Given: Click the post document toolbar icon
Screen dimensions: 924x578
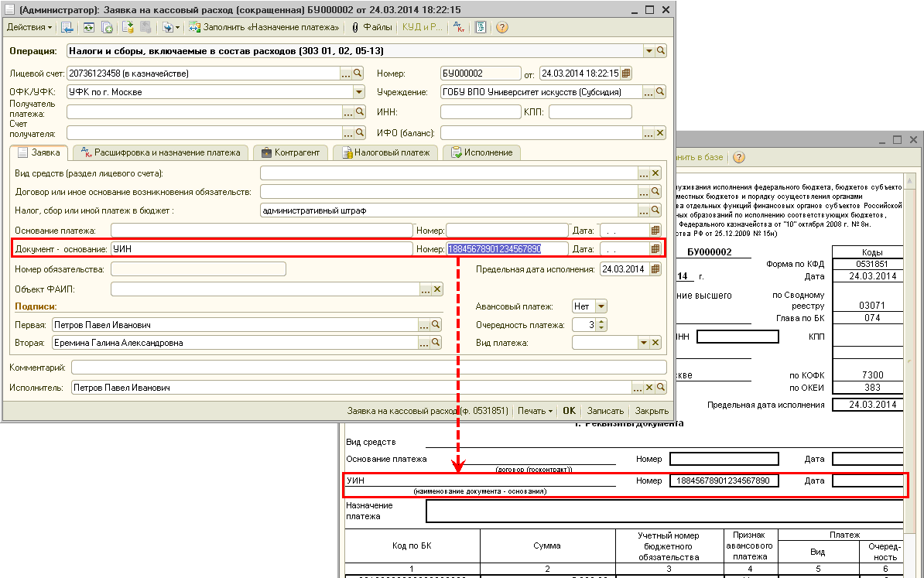Looking at the screenshot, I should [x=128, y=27].
